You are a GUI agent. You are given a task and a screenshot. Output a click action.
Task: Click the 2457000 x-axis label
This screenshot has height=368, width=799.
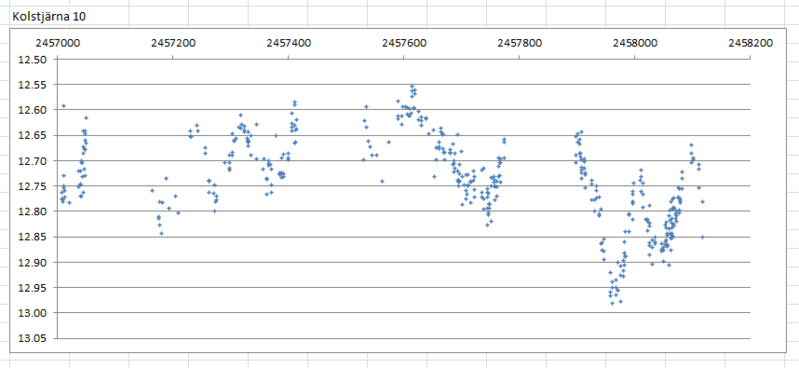point(58,43)
